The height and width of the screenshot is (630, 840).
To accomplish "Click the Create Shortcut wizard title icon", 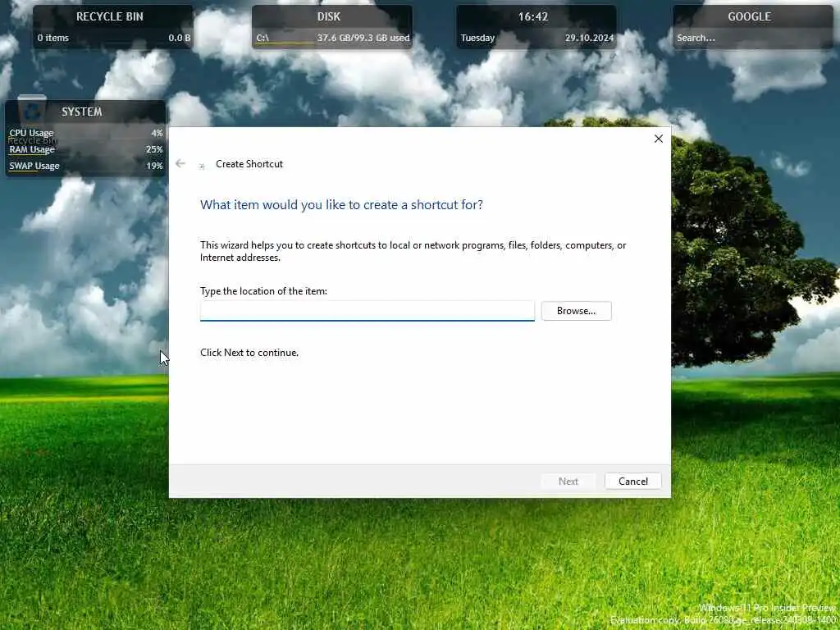I will point(202,167).
